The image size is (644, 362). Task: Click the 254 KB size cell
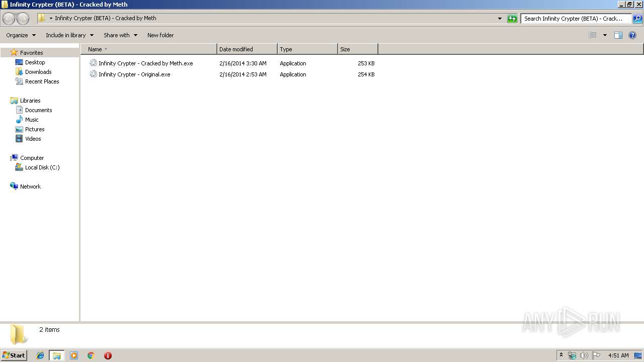click(366, 74)
